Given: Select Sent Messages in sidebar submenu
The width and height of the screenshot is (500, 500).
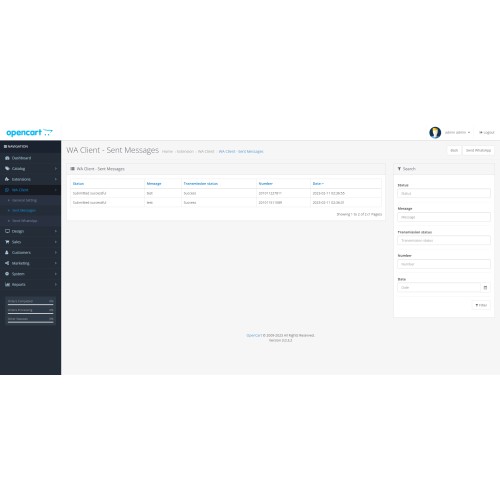Looking at the screenshot, I should pos(24,211).
